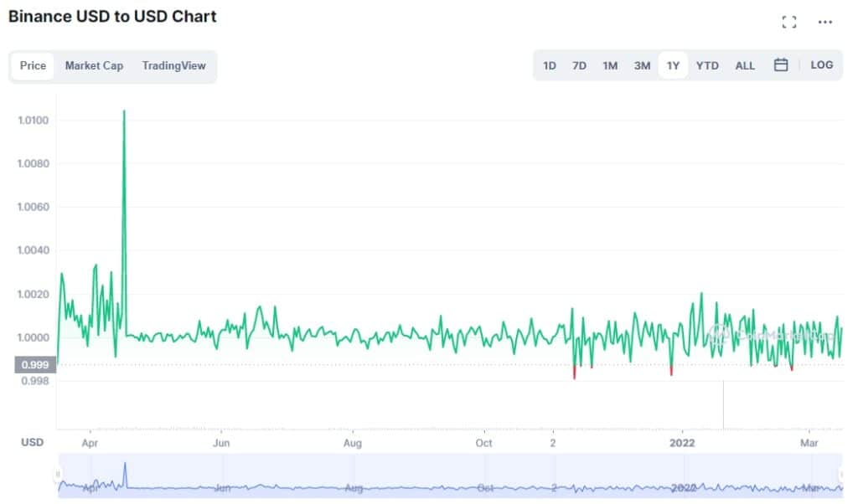
Task: Open the three-dot more options menu
Action: pos(824,22)
